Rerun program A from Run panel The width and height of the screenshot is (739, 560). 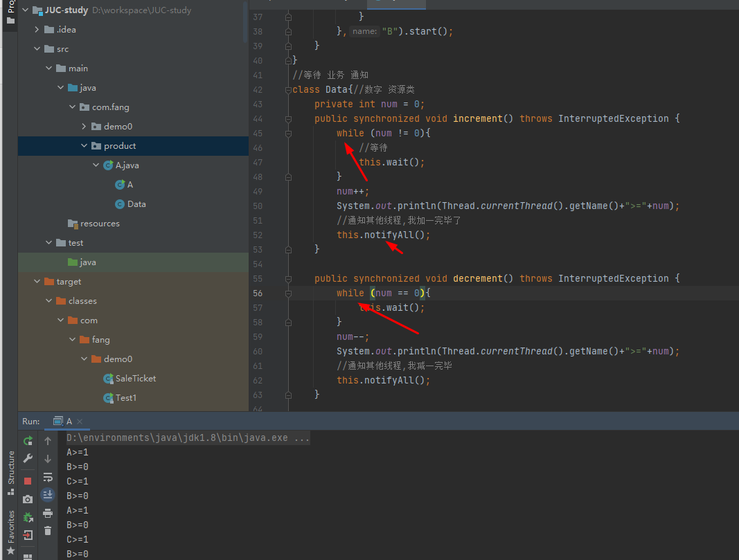click(x=28, y=440)
